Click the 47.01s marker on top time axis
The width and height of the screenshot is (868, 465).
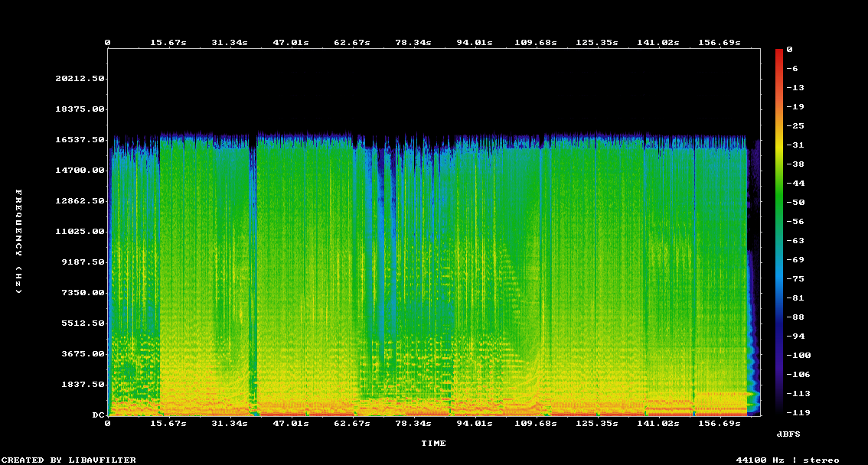(x=291, y=43)
